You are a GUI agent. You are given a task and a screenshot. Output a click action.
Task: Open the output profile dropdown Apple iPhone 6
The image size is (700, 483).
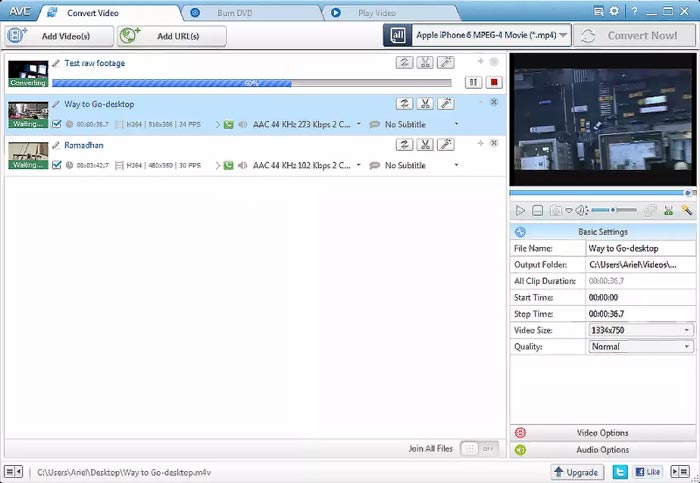(x=492, y=35)
